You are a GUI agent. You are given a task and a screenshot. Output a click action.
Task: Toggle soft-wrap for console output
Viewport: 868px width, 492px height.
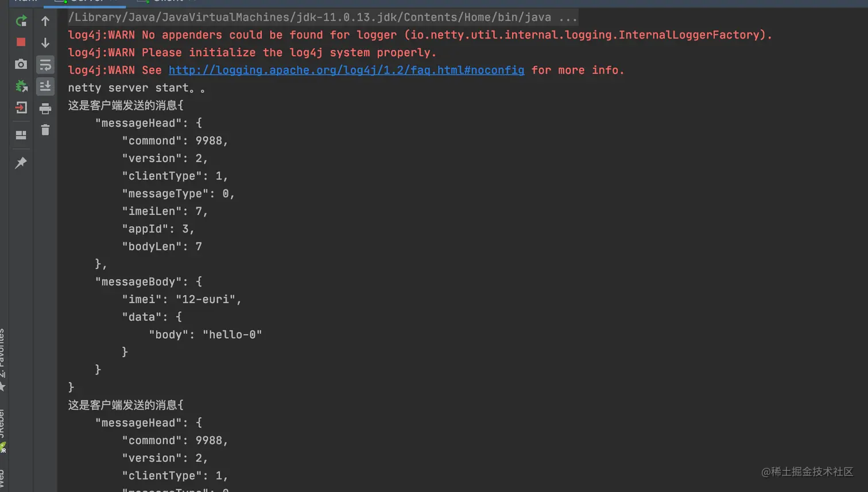(45, 64)
